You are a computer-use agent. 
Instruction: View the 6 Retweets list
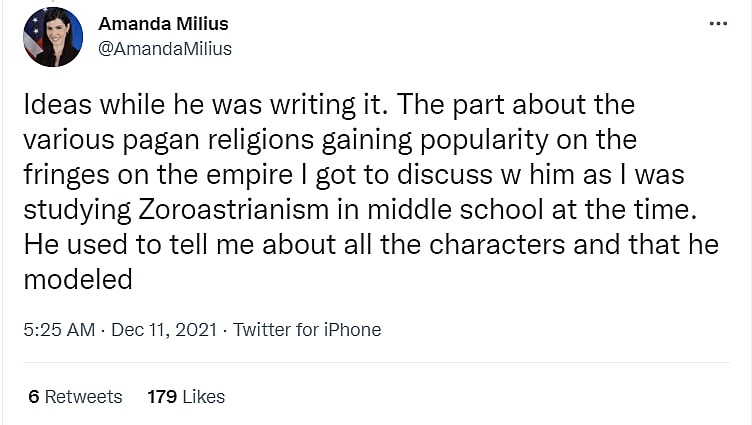76,397
